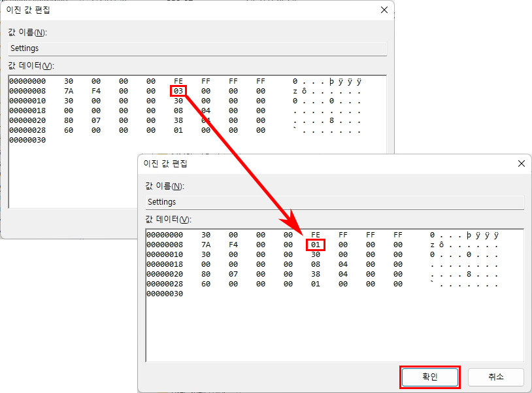This screenshot has height=393, width=532.
Task: Click offset 00000028 in the back dialog
Action: coord(27,130)
